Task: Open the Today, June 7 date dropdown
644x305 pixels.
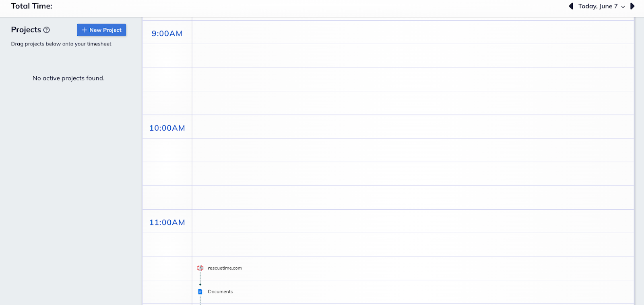Action: [x=602, y=6]
